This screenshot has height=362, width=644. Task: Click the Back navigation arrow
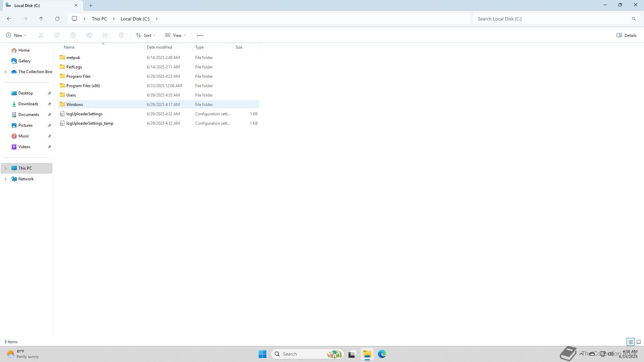(9, 19)
